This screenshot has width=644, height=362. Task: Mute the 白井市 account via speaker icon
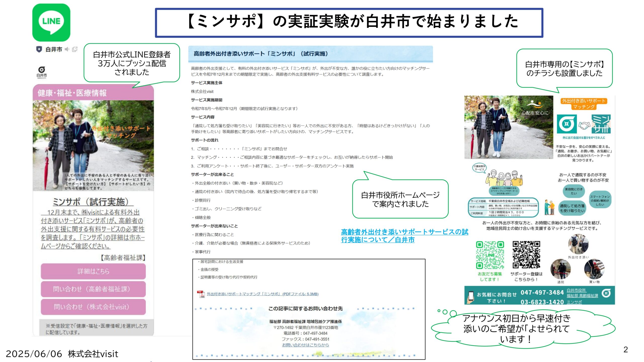point(67,49)
